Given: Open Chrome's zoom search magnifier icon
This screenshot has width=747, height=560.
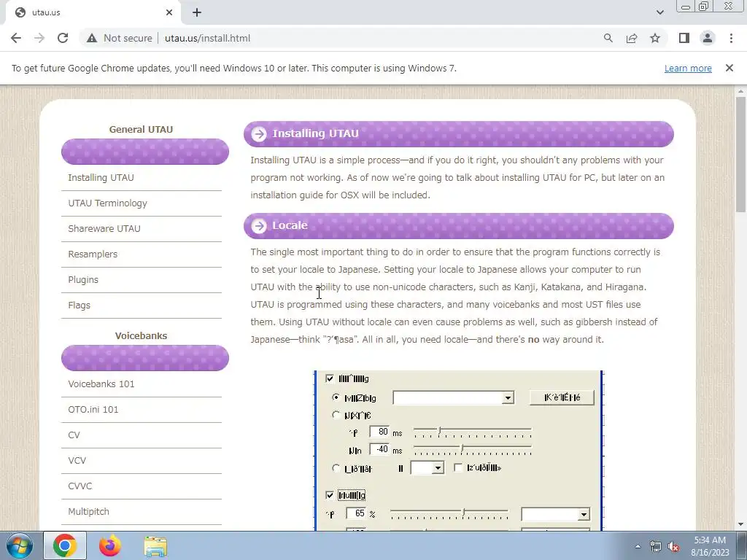Looking at the screenshot, I should 608,38.
